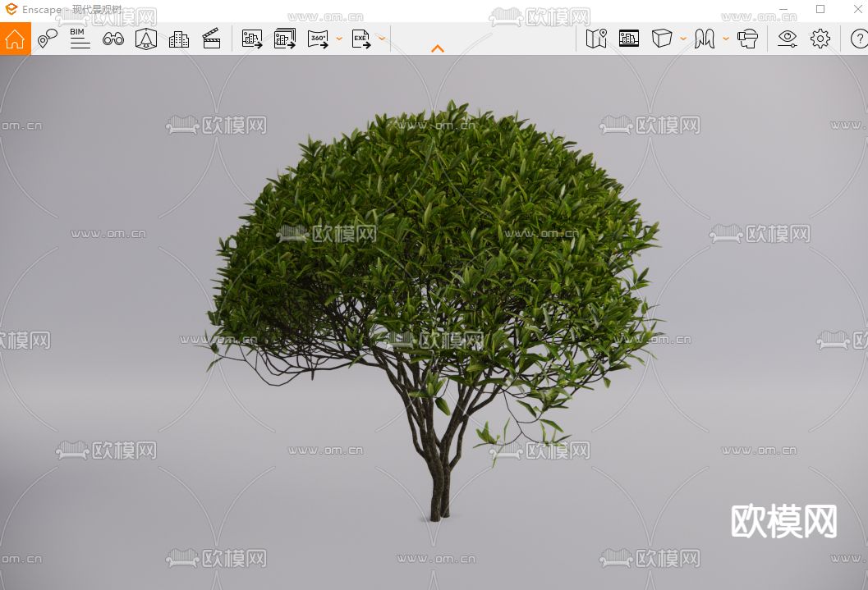
Task: Toggle the Mini Map display
Action: (596, 39)
